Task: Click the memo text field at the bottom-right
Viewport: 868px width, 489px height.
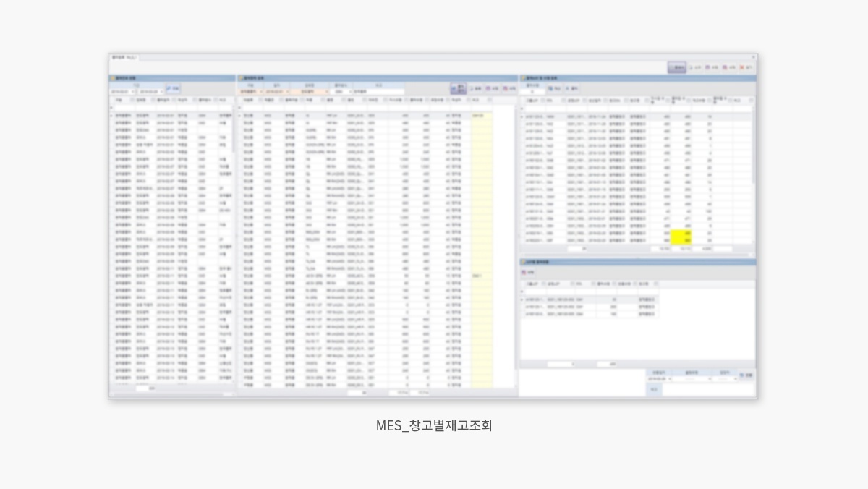Action: coord(710,389)
